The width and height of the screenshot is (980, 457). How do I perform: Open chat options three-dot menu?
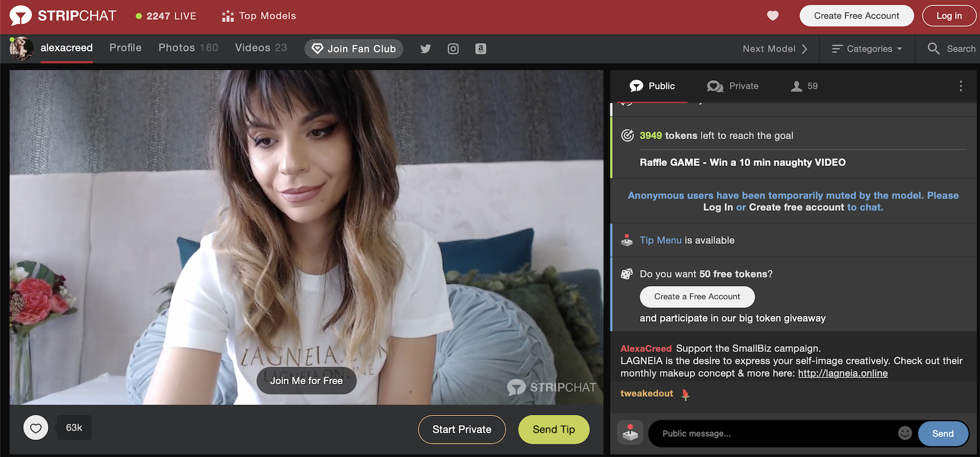[961, 86]
